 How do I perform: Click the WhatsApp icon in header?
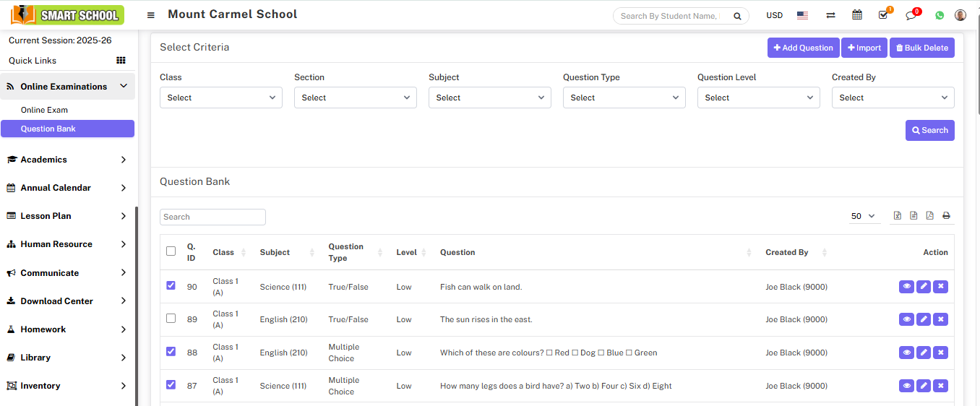940,15
